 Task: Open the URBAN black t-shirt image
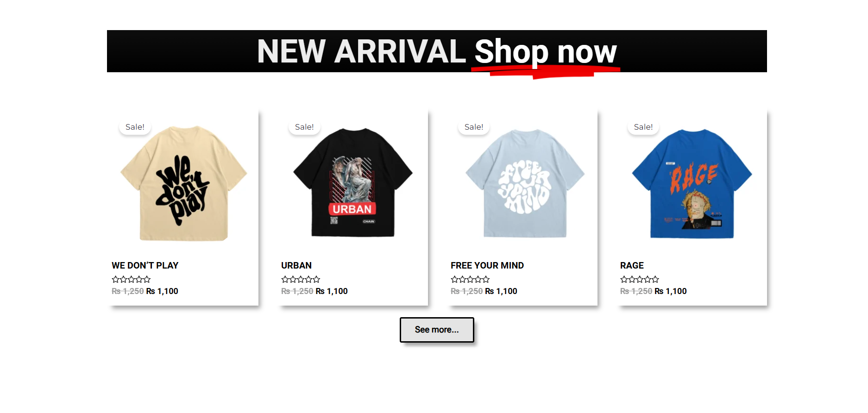point(353,183)
